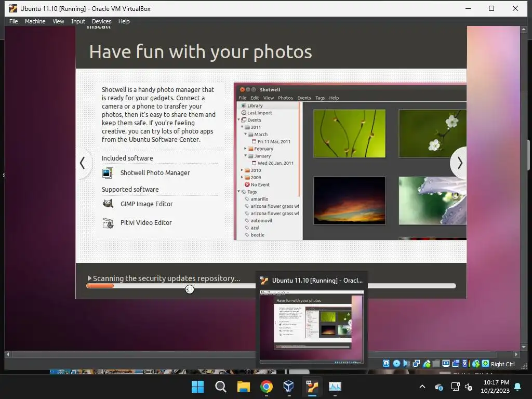Show hidden system tray icons
Screen dimensions: 532x399
coord(422,387)
